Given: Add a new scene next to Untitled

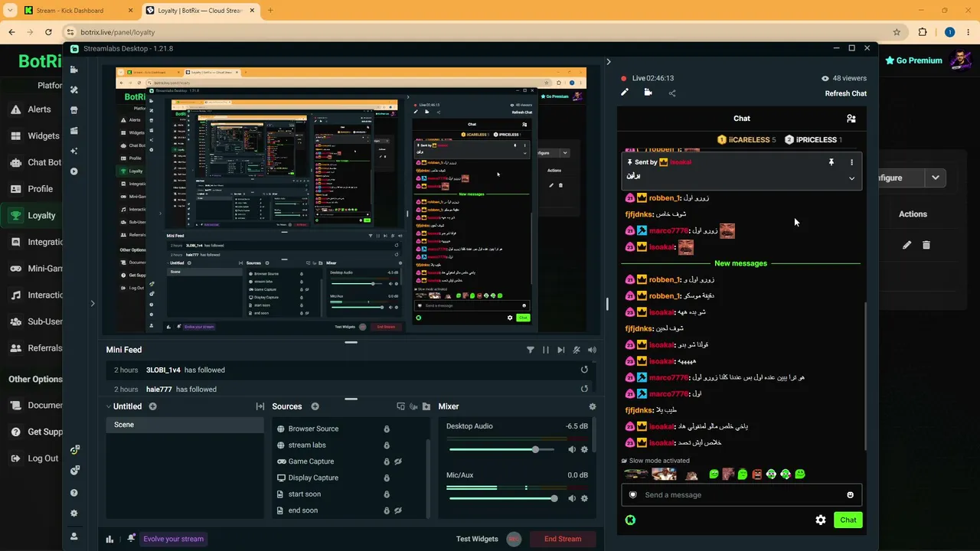Looking at the screenshot, I should [x=152, y=406].
